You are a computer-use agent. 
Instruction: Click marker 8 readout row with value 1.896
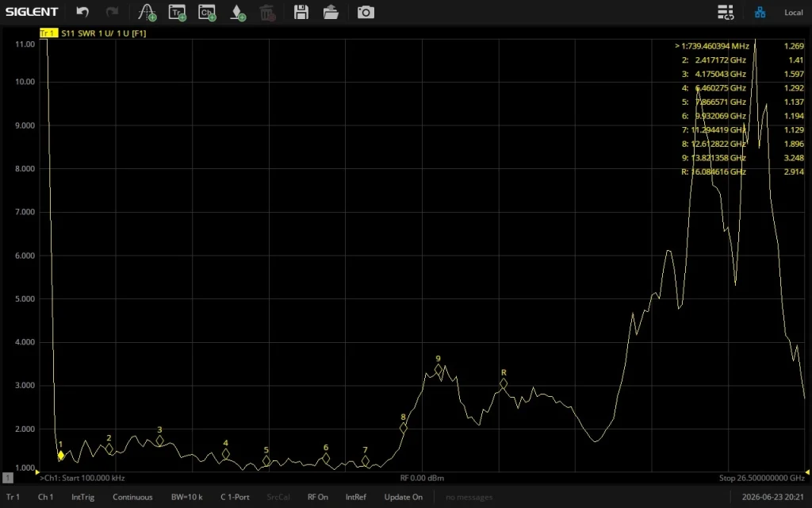pyautogui.click(x=742, y=144)
